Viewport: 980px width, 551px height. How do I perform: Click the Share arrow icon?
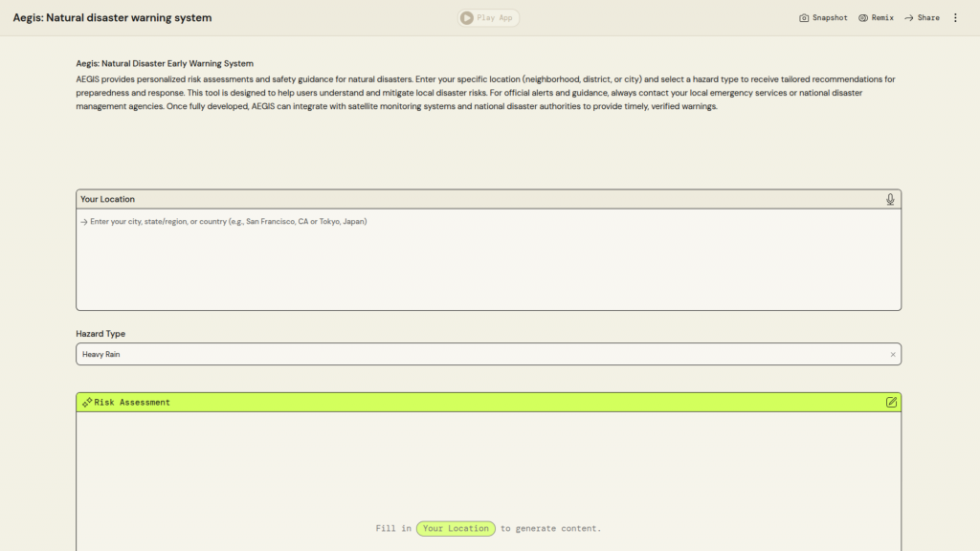(908, 18)
